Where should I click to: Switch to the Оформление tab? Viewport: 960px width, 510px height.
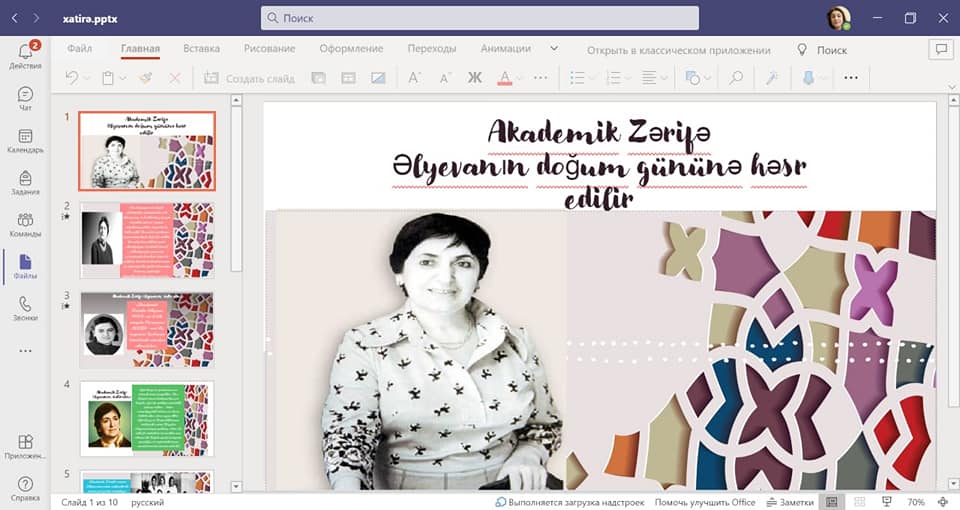[351, 48]
